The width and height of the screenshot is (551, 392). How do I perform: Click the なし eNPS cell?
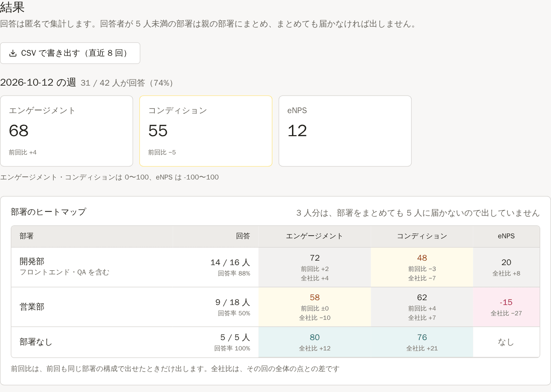click(x=506, y=342)
